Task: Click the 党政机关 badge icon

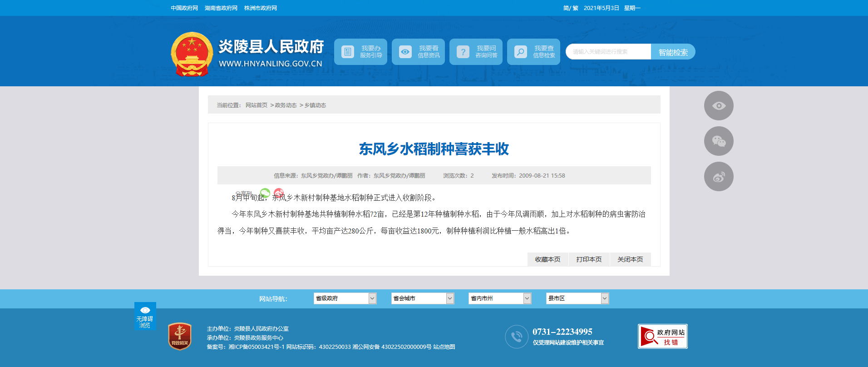Action: pyautogui.click(x=180, y=337)
